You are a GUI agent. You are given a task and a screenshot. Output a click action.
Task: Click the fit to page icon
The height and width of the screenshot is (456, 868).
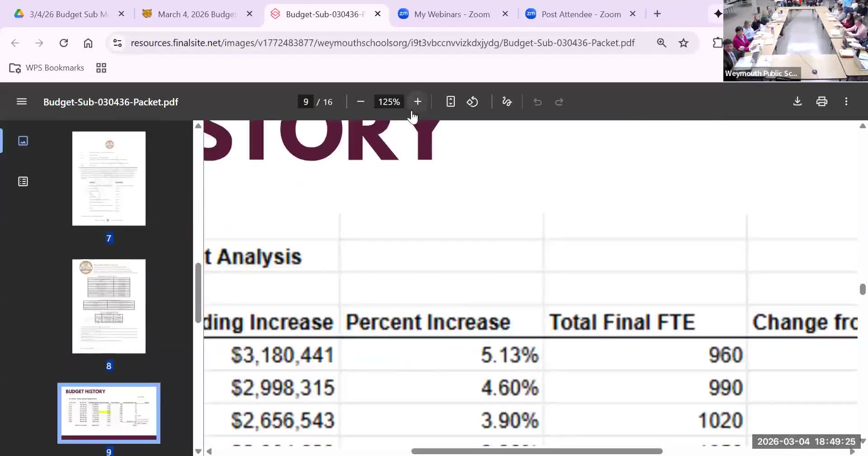(x=450, y=102)
